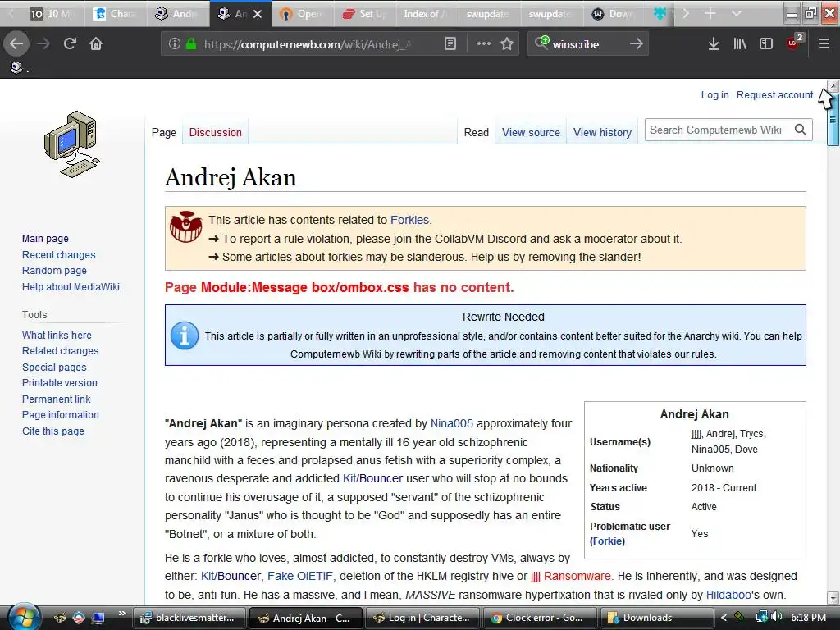The image size is (840, 630).
Task: Follow the Nina005 link
Action: [x=452, y=423]
